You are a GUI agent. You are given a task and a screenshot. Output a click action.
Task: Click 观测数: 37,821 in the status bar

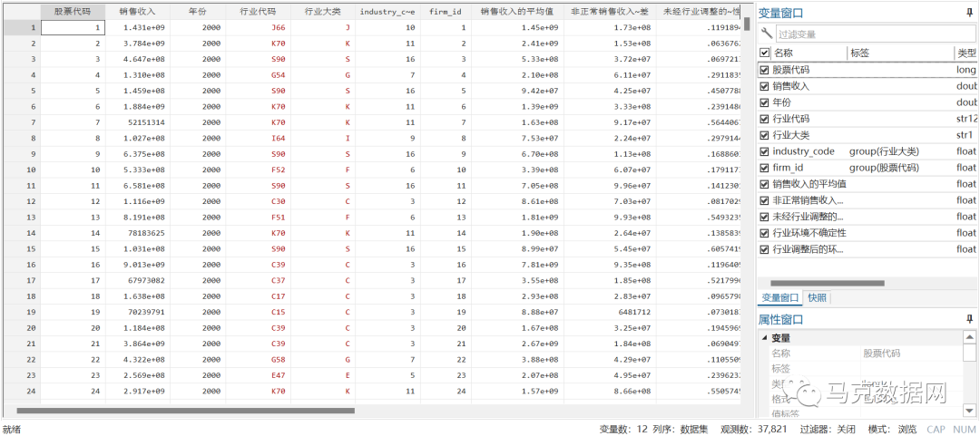pyautogui.click(x=754, y=429)
